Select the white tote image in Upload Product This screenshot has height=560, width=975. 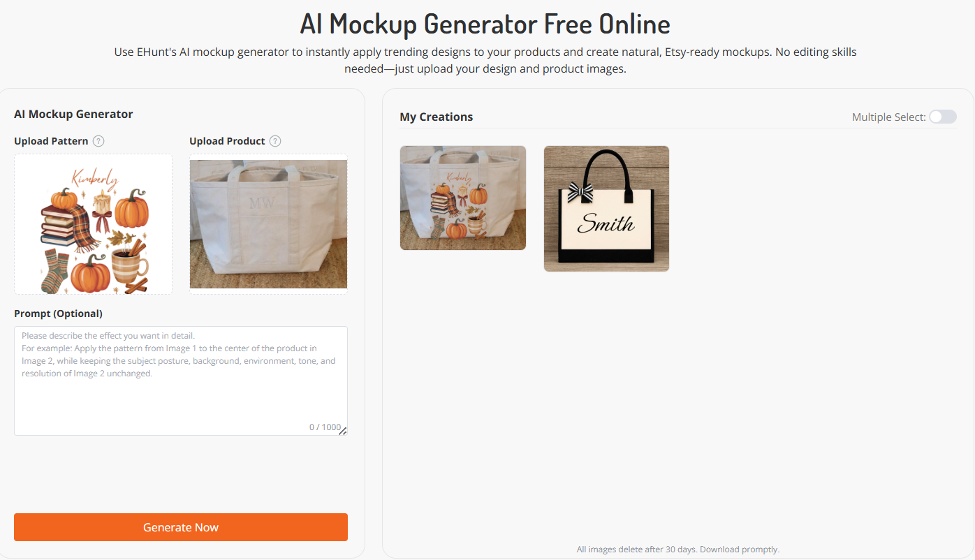click(268, 224)
